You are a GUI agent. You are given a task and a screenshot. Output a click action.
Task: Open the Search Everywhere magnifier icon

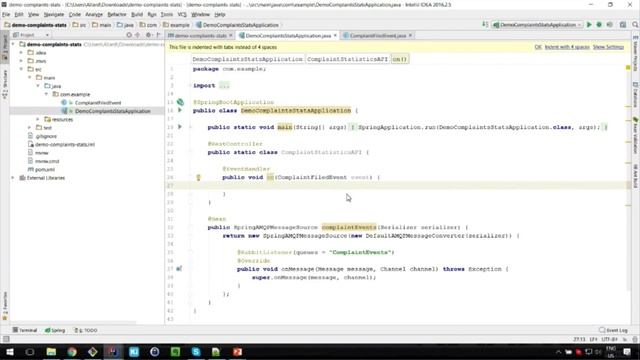[x=635, y=25]
